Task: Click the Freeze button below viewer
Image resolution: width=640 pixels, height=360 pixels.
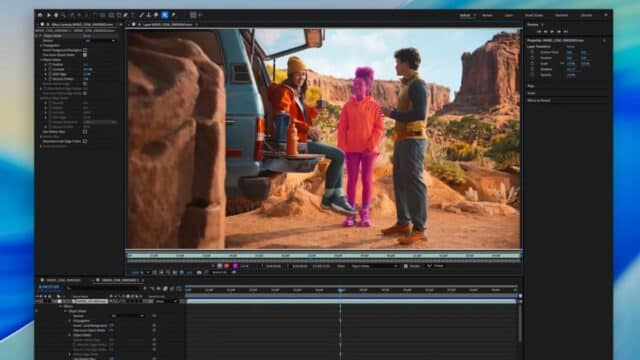Action: point(436,266)
